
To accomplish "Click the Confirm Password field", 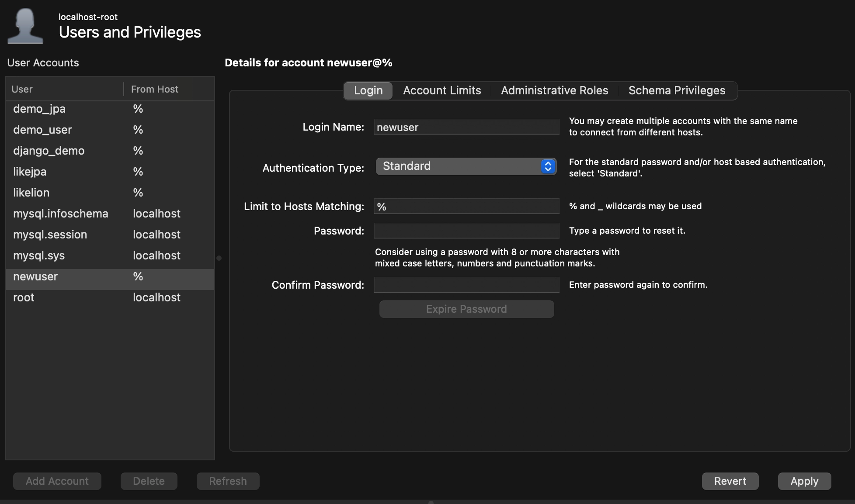I will click(466, 285).
